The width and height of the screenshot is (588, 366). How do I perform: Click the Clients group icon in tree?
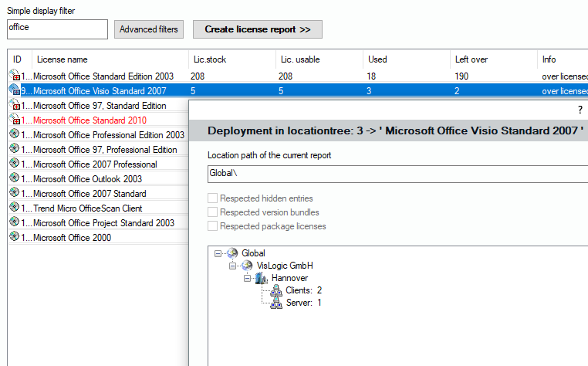pos(276,290)
